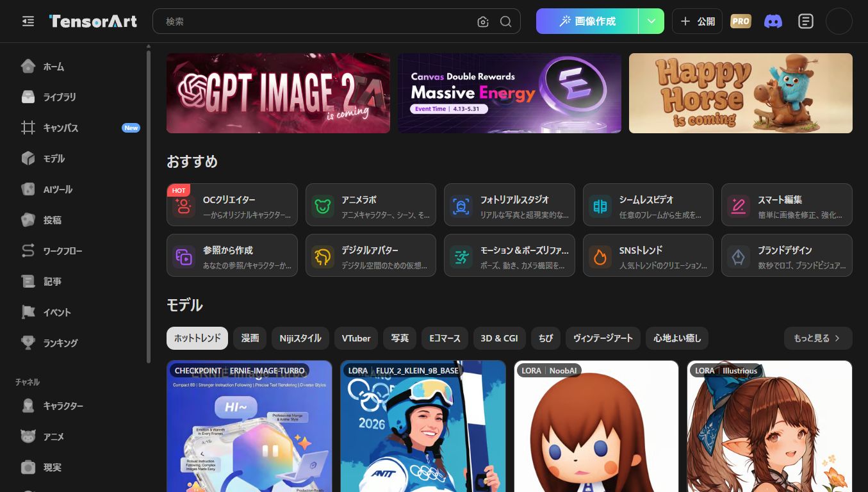Expand the 画像作成 dropdown arrow
This screenshot has width=868, height=492.
[x=651, y=21]
